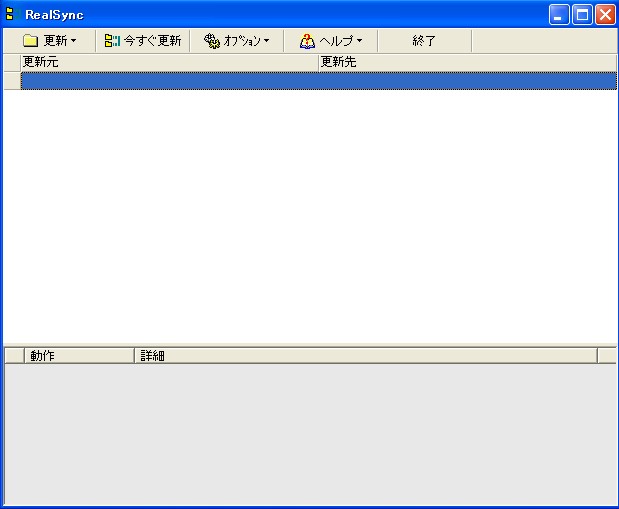Click the gears icon beside オプション
Image resolution: width=619 pixels, height=509 pixels.
tap(211, 41)
